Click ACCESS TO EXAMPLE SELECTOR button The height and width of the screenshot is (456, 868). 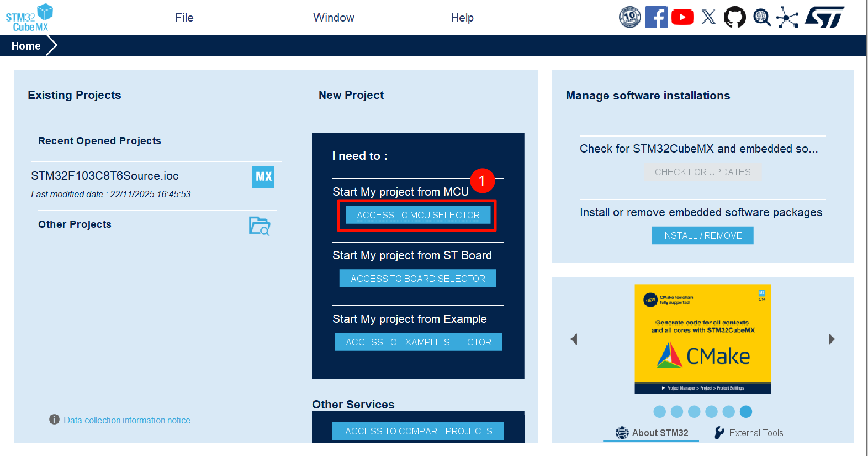pyautogui.click(x=419, y=342)
